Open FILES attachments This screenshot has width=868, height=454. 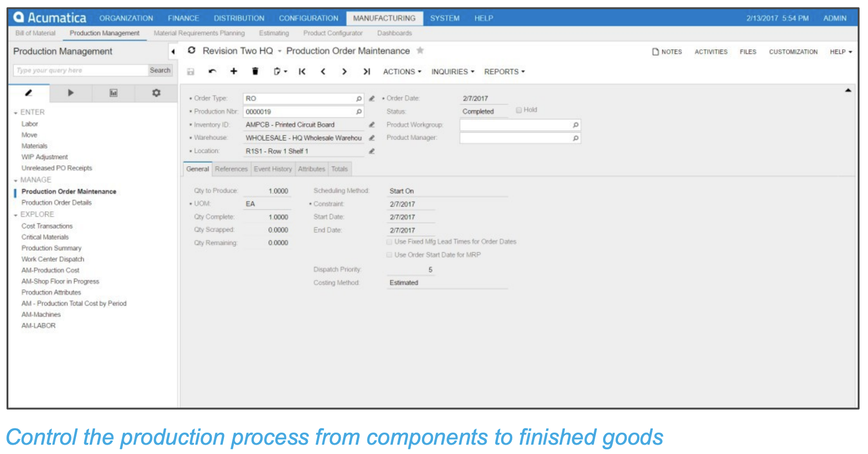click(748, 52)
